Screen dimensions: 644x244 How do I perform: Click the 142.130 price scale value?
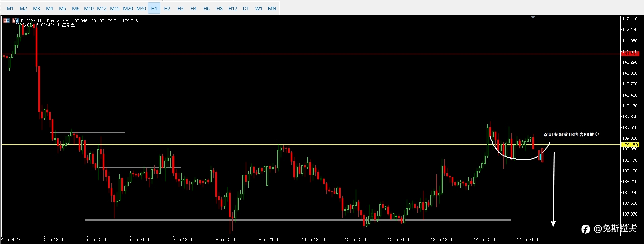pyautogui.click(x=630, y=29)
